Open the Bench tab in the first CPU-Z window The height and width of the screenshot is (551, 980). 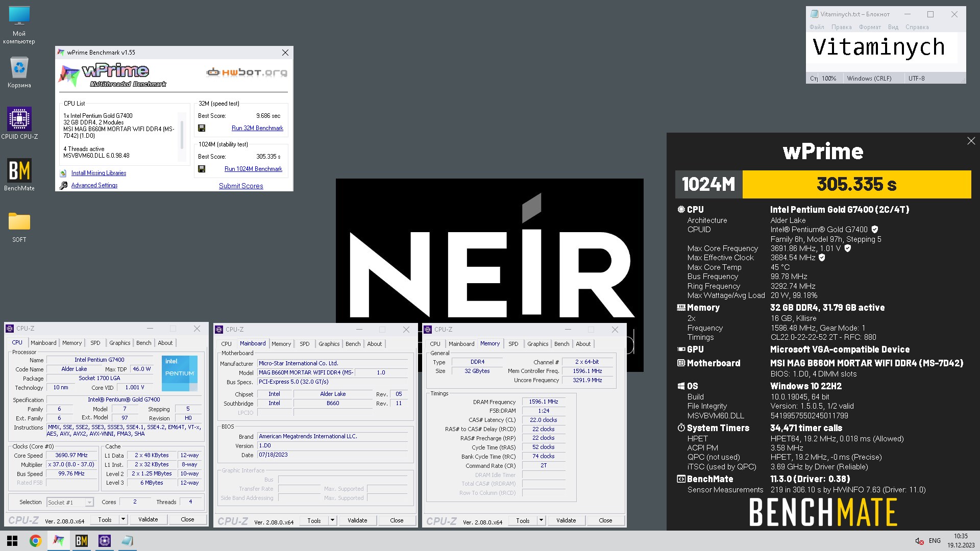144,343
